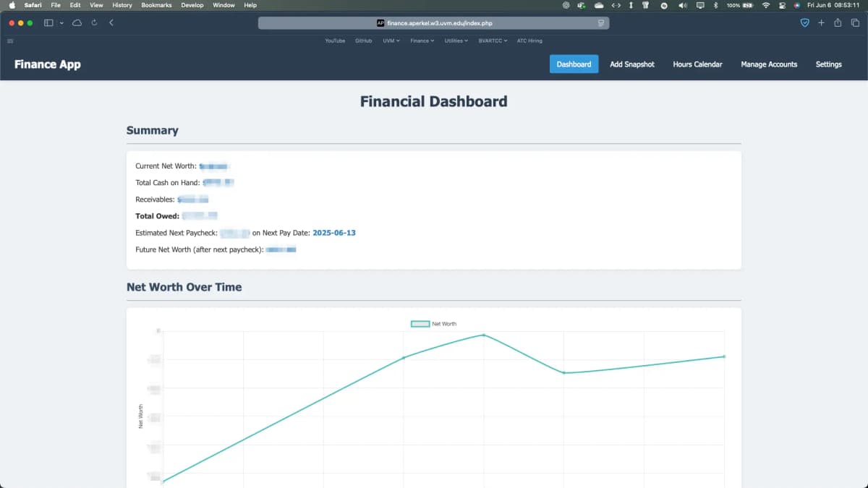
Task: Open a new tab with the plus icon
Action: 821,23
